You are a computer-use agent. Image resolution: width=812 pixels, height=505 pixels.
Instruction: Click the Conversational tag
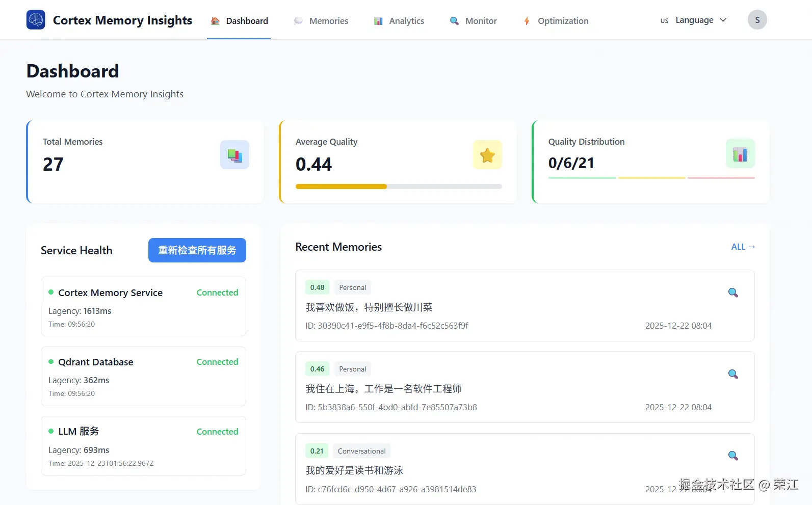(x=361, y=451)
